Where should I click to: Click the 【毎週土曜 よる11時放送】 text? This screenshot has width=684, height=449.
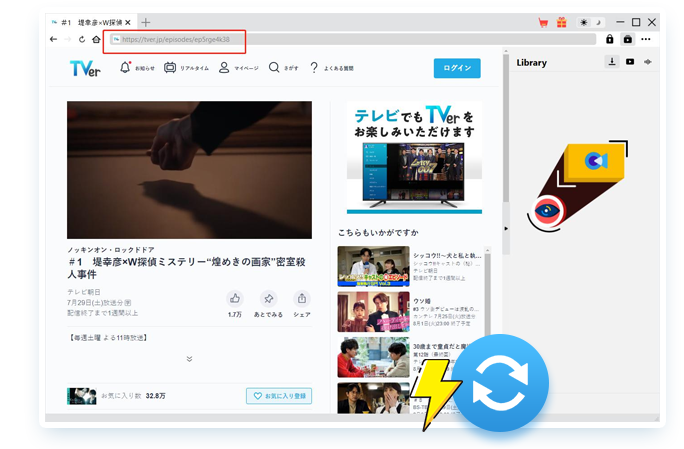108,338
